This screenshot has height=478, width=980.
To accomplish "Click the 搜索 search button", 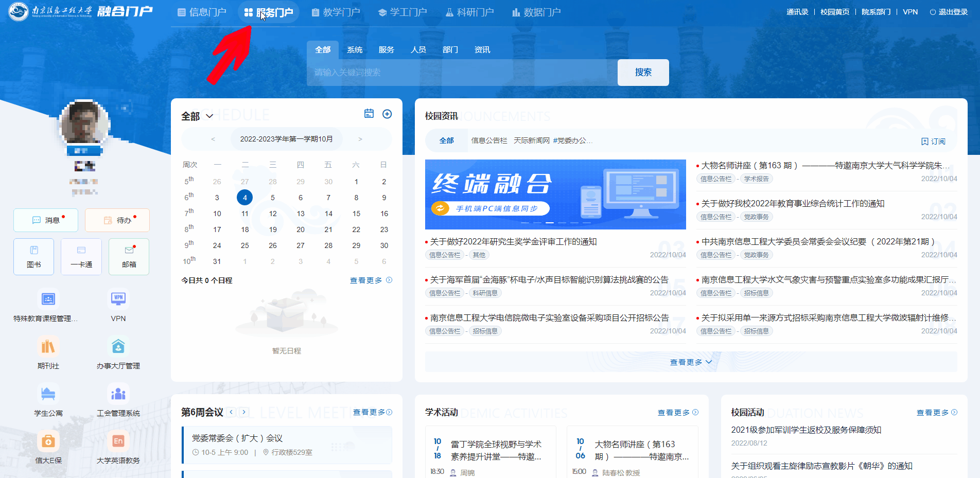I will click(x=643, y=73).
